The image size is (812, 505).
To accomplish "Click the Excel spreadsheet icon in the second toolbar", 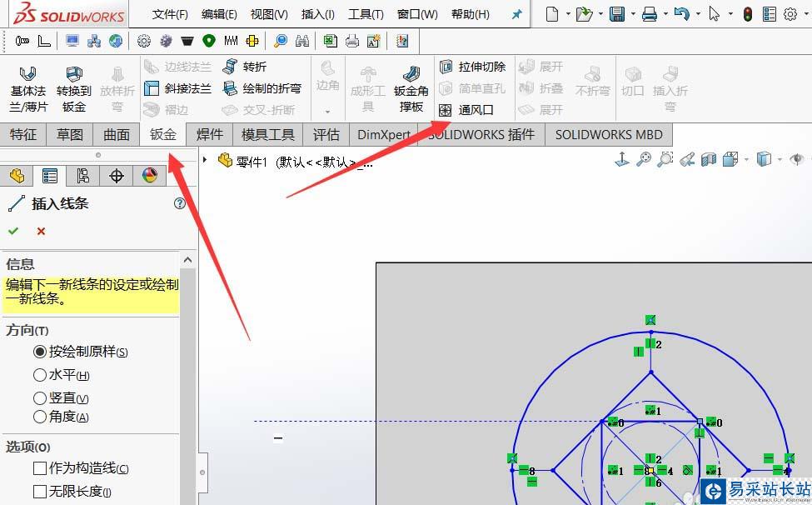I will (330, 40).
